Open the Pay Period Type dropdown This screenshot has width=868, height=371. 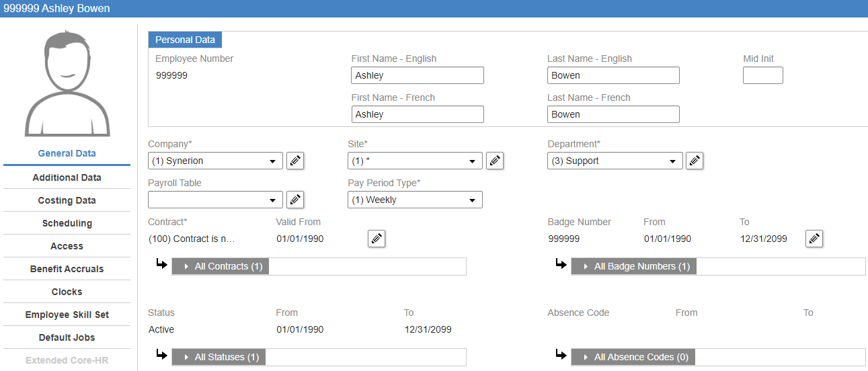tap(415, 200)
